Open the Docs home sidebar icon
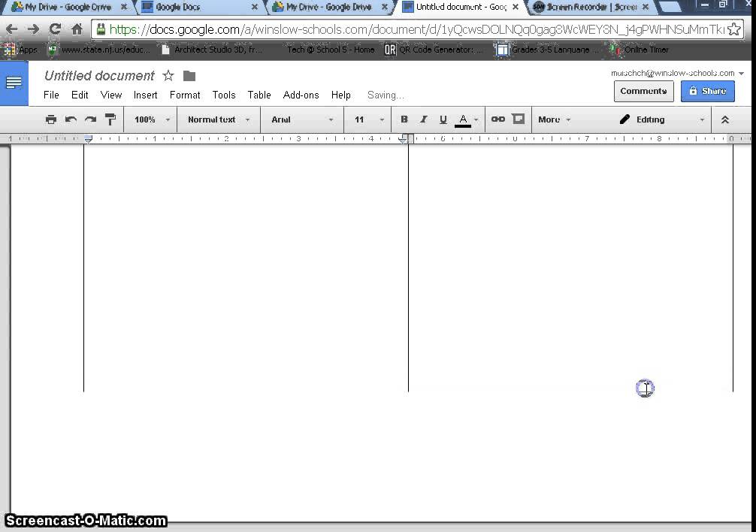 (14, 83)
